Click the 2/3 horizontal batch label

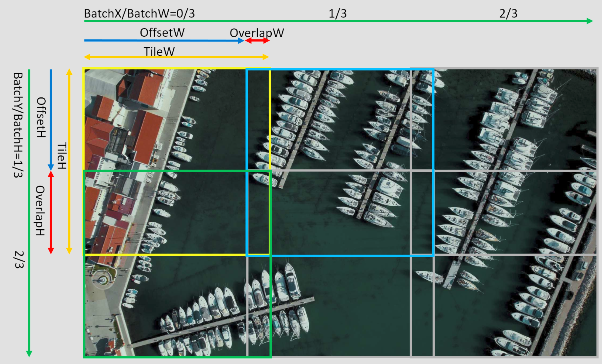[508, 13]
